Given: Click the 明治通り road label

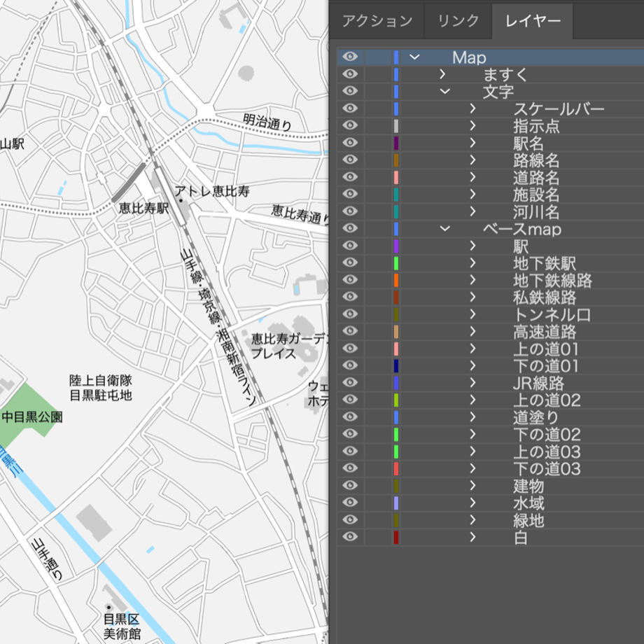Looking at the screenshot, I should [267, 122].
